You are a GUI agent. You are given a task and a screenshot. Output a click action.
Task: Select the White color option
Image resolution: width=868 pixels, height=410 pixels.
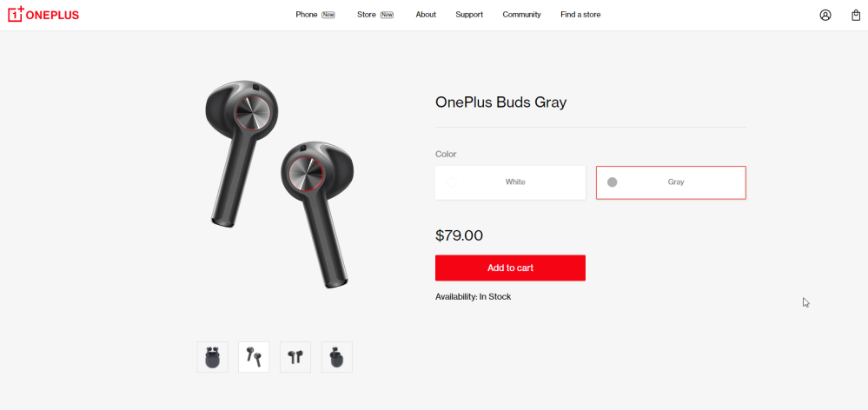(x=510, y=182)
